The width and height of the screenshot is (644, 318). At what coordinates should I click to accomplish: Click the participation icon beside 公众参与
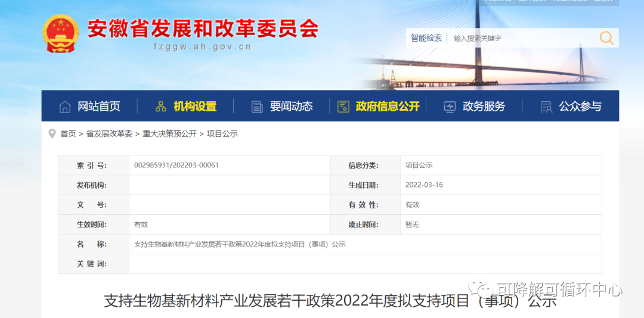546,107
